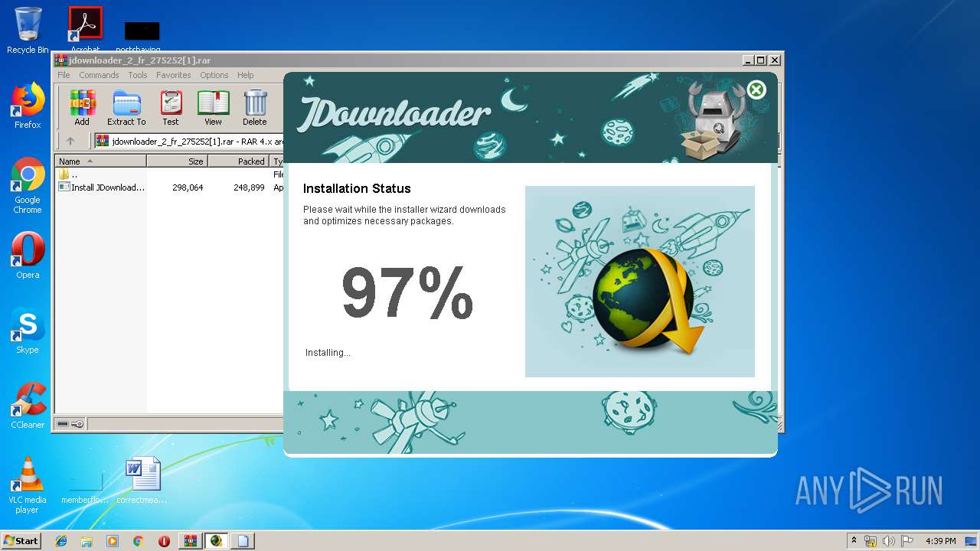Sort WinRAR list by Size column
Image resolution: width=980 pixels, height=551 pixels.
tap(177, 161)
